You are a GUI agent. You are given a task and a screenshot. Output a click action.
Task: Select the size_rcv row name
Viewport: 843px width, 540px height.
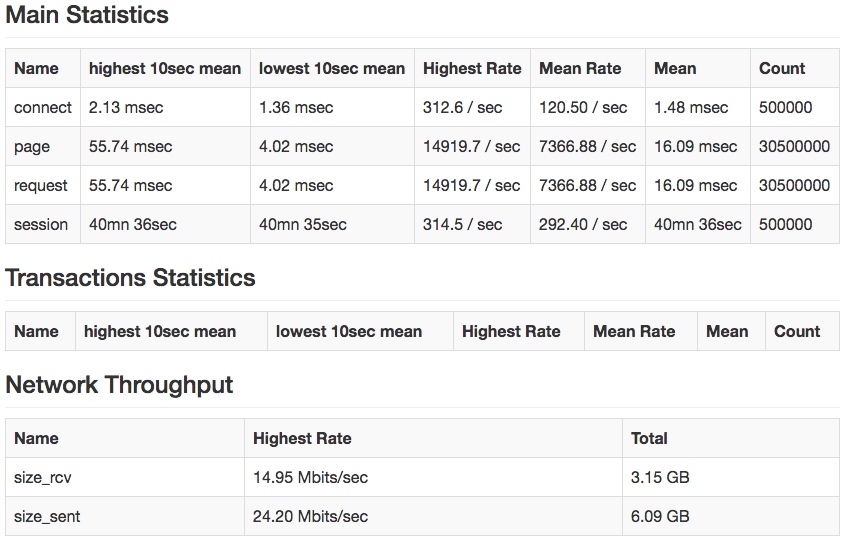click(42, 478)
